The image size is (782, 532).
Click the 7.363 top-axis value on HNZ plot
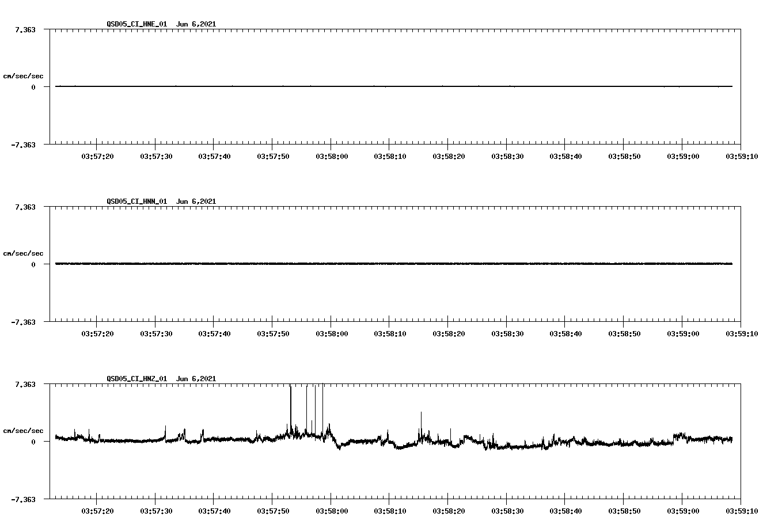click(x=25, y=384)
